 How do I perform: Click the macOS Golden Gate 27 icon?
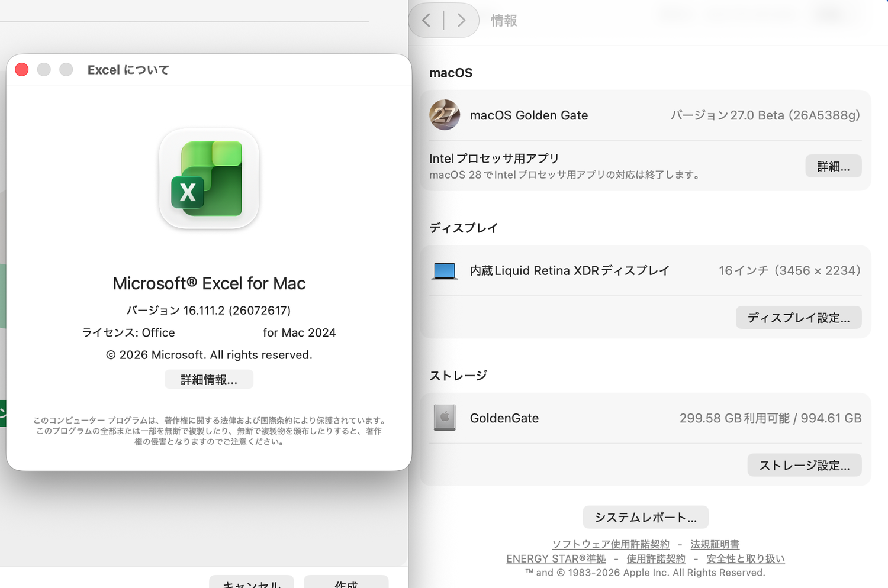point(445,115)
